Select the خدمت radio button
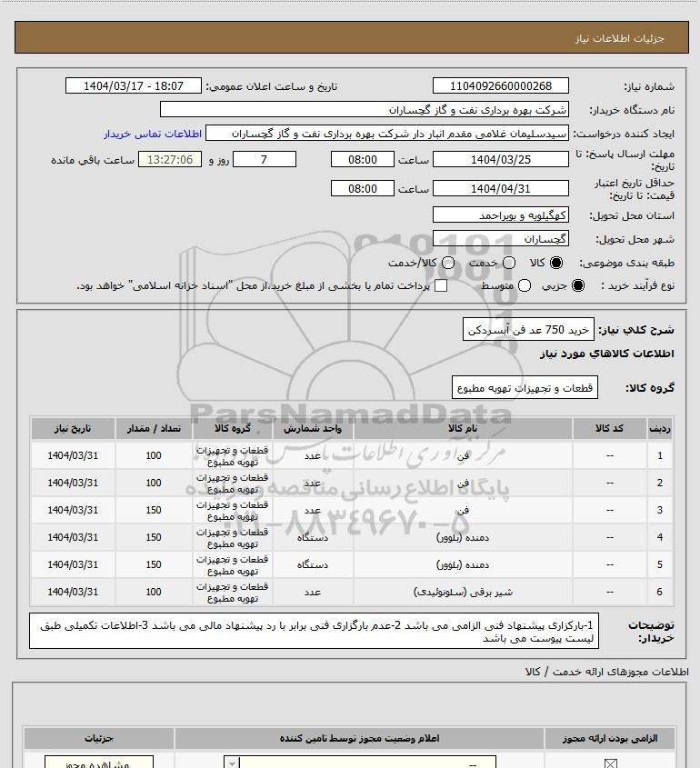 coord(509,263)
